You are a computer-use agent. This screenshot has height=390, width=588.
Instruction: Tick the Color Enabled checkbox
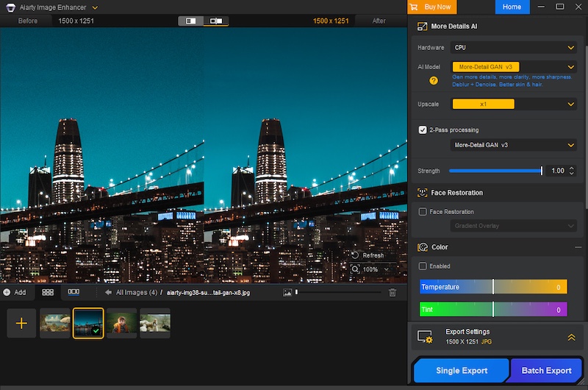pyautogui.click(x=423, y=266)
